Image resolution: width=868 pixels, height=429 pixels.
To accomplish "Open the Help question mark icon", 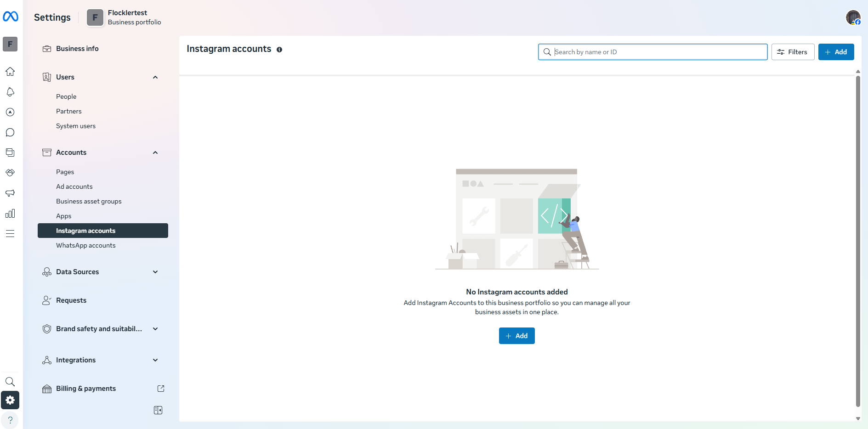I will point(10,420).
